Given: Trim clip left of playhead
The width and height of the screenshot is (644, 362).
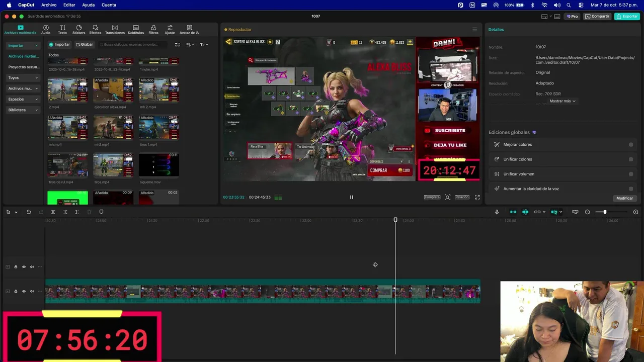Looking at the screenshot, I should pyautogui.click(x=65, y=212).
